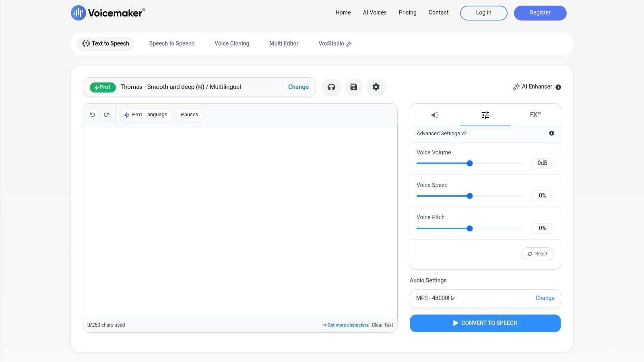Open the Multi Editor tab
644x362 pixels.
[x=284, y=43]
